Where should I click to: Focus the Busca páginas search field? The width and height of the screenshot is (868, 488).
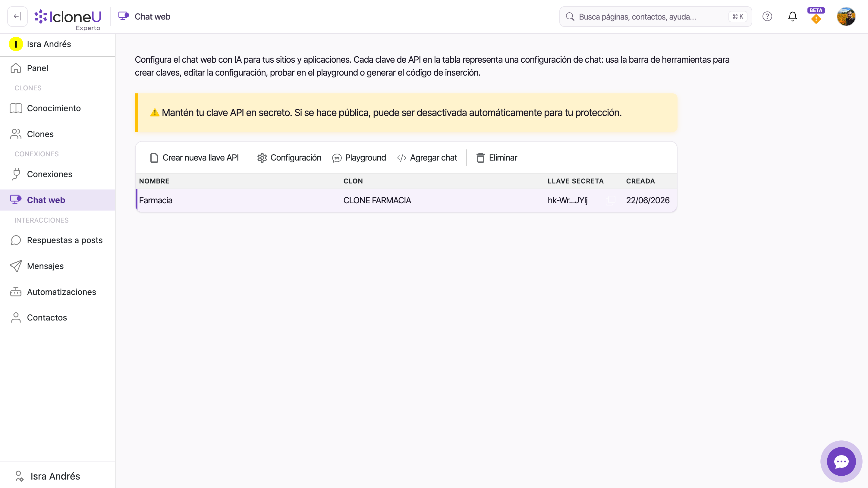point(656,17)
